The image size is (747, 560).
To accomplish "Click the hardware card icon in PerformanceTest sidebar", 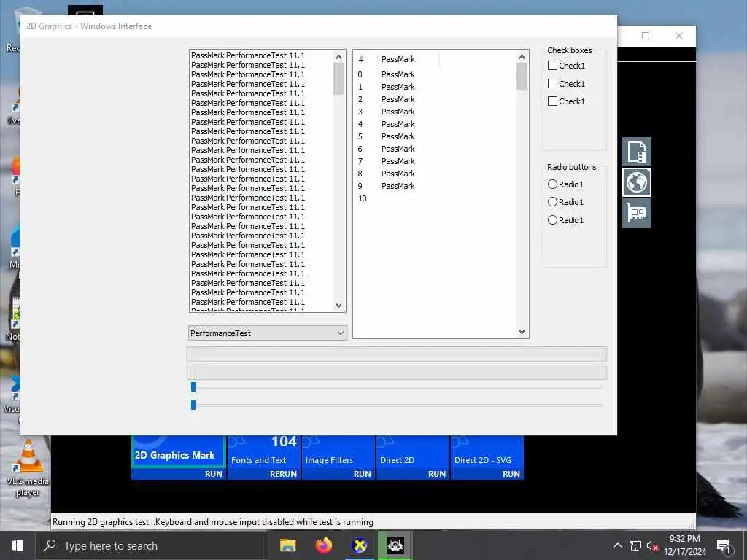I will (x=636, y=212).
